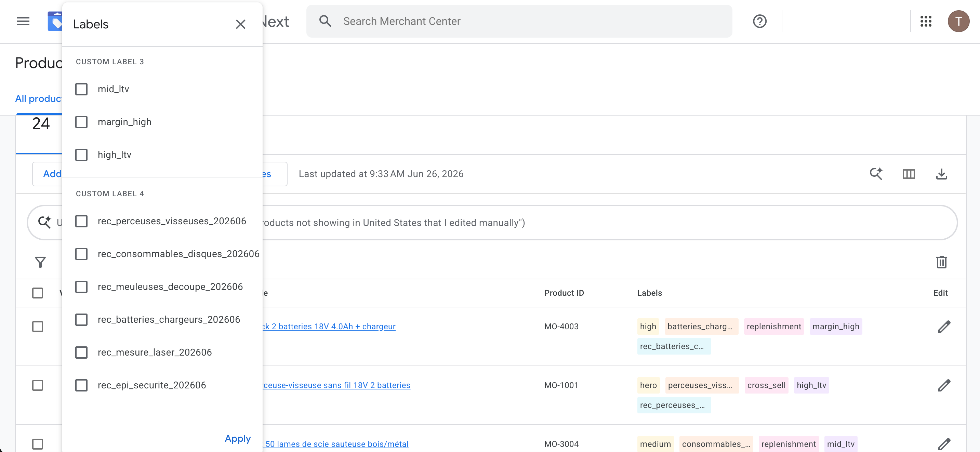Click the Merchant Center logo icon

55,21
